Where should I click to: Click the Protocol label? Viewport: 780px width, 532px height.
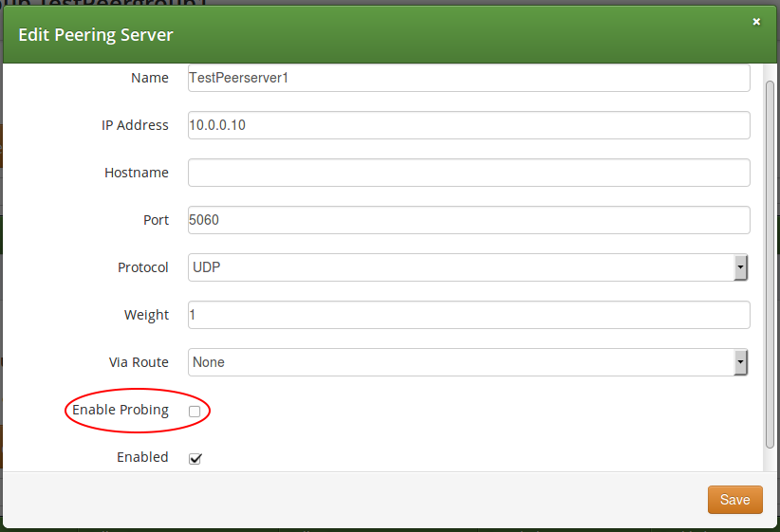pyautogui.click(x=142, y=267)
